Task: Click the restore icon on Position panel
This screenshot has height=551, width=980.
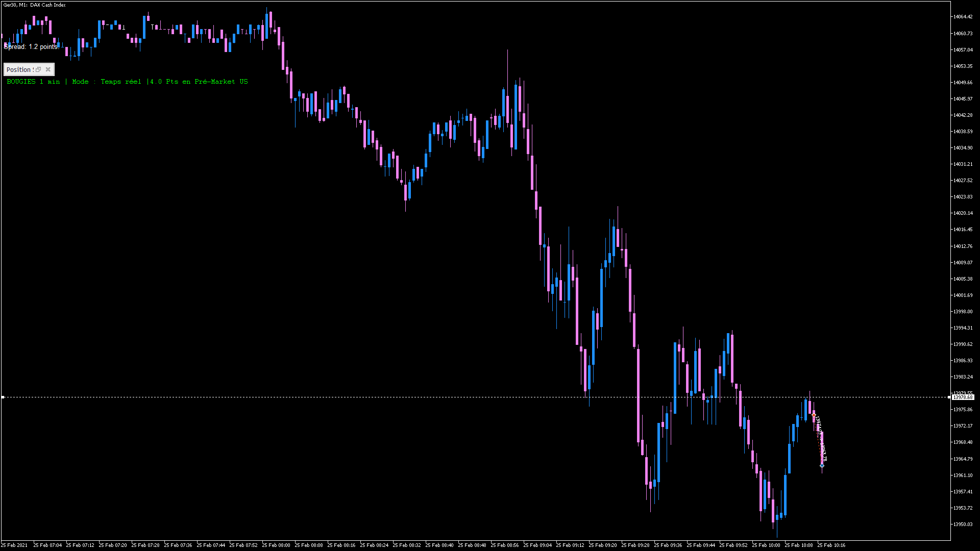Action: click(38, 69)
